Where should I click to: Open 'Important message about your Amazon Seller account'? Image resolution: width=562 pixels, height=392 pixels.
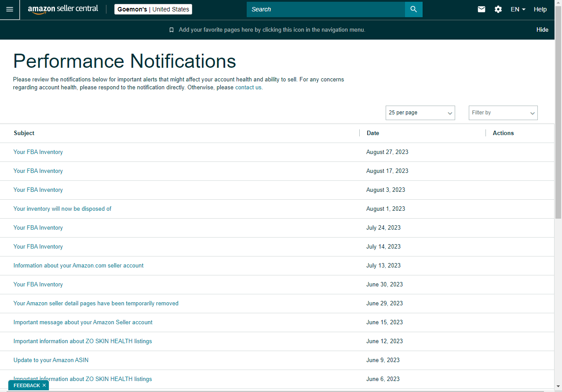[83, 322]
